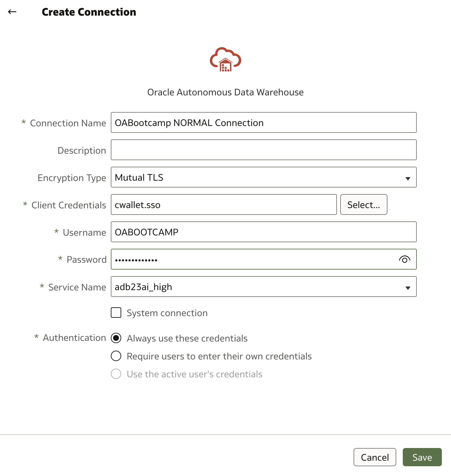This screenshot has width=451, height=476.
Task: Click the Client Credentials cwallet.sso field
Action: [x=224, y=204]
